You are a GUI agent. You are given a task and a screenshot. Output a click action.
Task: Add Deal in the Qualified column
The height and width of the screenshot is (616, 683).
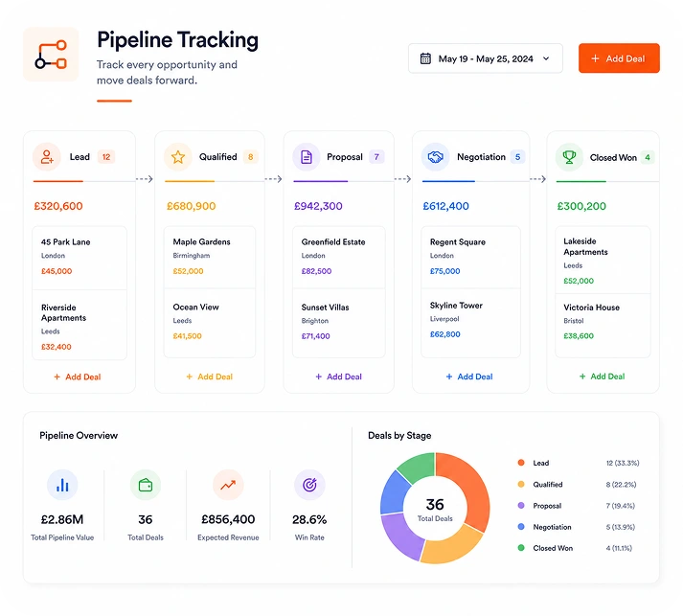(x=210, y=376)
